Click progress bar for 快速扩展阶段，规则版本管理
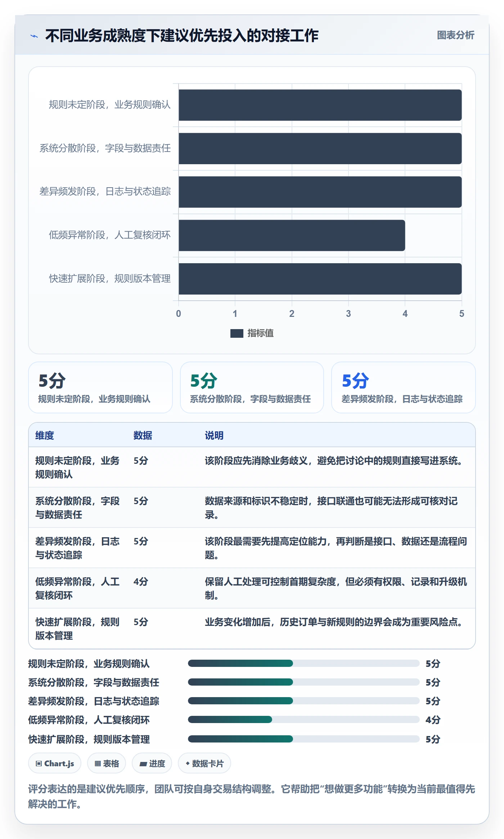Viewport: 504px width, 839px height. pos(304,739)
